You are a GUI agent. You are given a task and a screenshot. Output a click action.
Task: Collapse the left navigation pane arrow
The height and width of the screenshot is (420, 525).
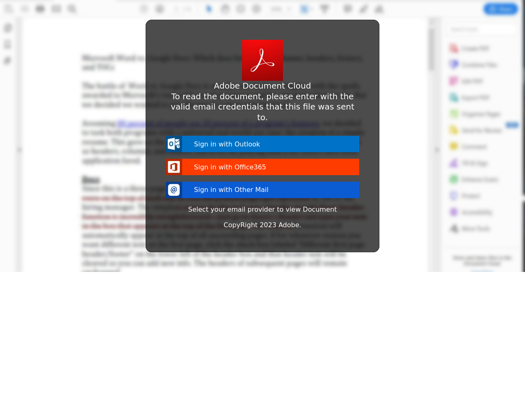(x=19, y=150)
